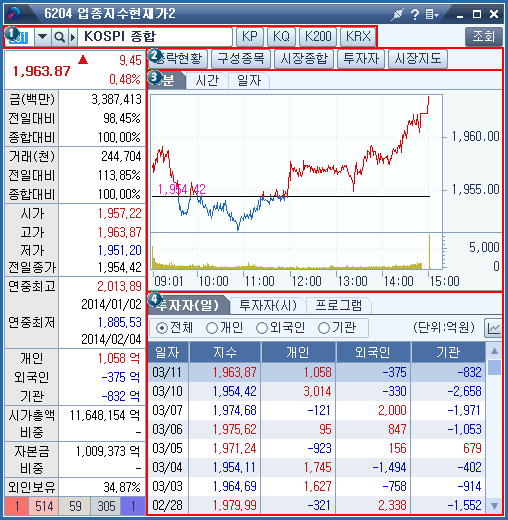Click the red cell showing 514

(44, 506)
